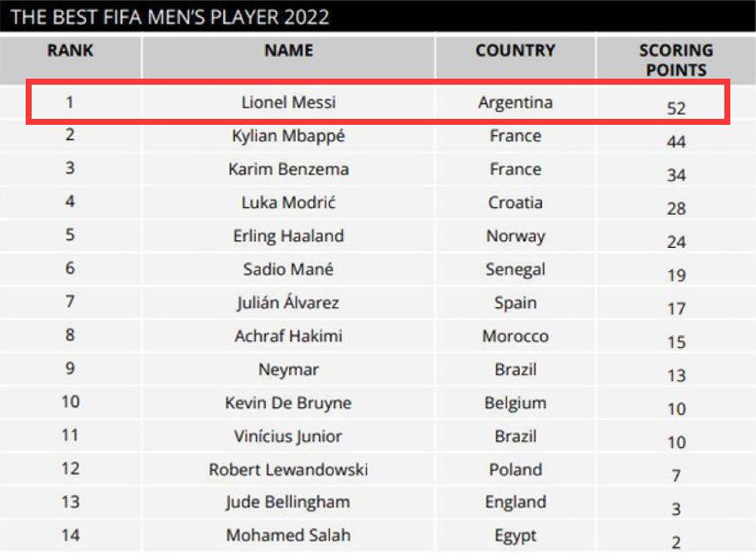Click the Croatia country cell

[515, 203]
